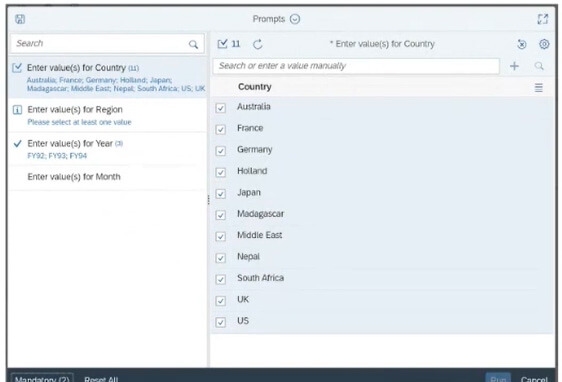Screen dimensions: 562x382
Task: Click the Madagascar row label
Action: pos(260,214)
